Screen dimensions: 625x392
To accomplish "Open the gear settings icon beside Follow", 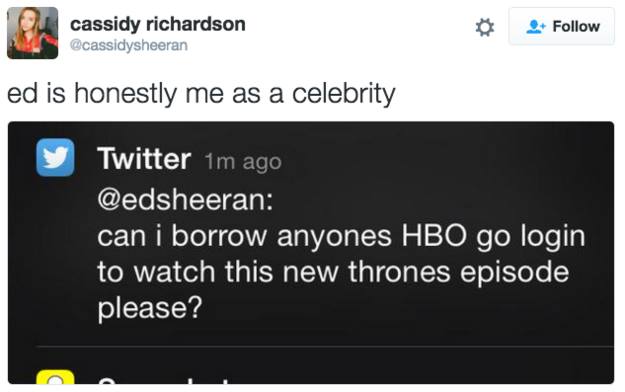I will [x=485, y=28].
